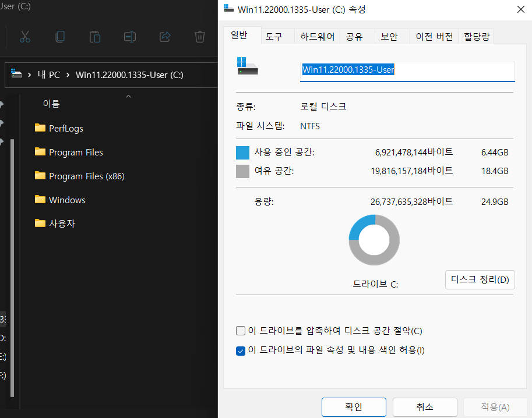The image size is (532, 418).
Task: Click the 적용(A) button
Action: (x=495, y=407)
